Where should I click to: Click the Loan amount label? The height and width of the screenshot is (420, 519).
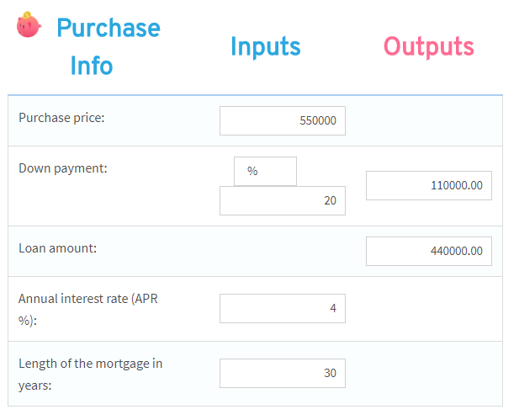(57, 248)
